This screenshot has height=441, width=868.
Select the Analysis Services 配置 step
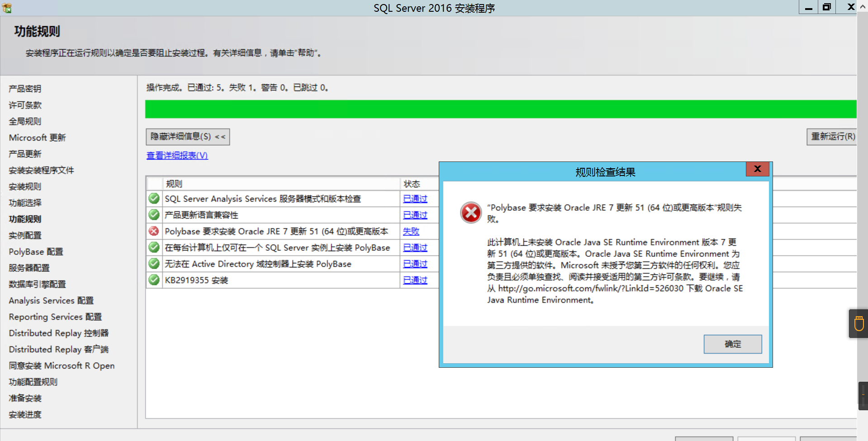[51, 300]
